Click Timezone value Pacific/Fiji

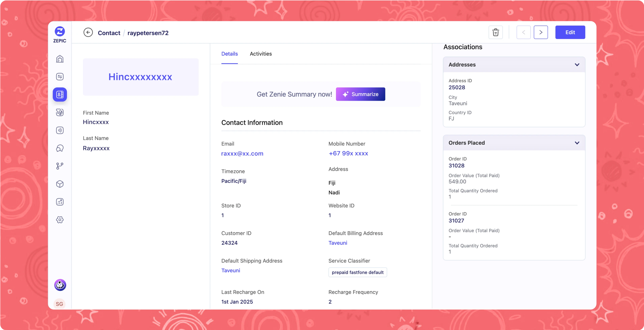(234, 181)
